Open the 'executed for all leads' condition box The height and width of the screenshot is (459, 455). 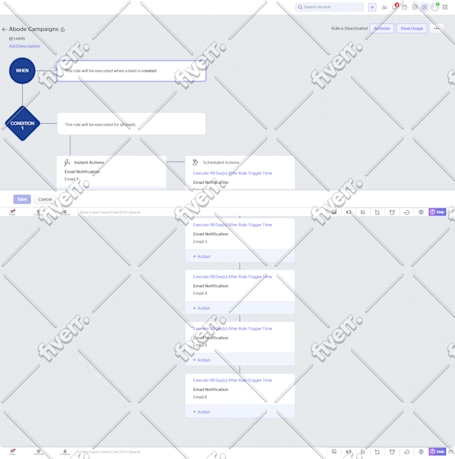pyautogui.click(x=131, y=124)
